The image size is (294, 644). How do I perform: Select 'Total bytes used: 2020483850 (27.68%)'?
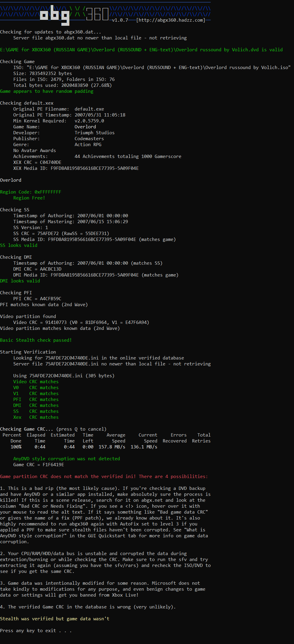tap(63, 85)
